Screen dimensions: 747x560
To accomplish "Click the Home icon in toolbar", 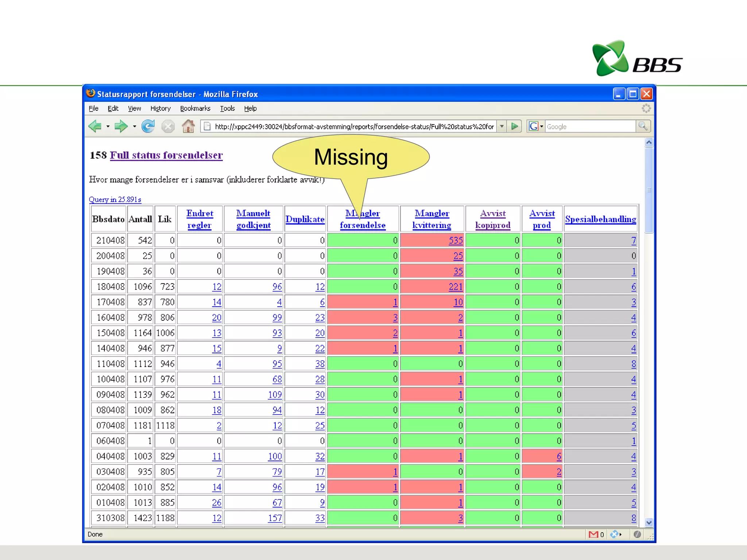I will click(x=188, y=127).
